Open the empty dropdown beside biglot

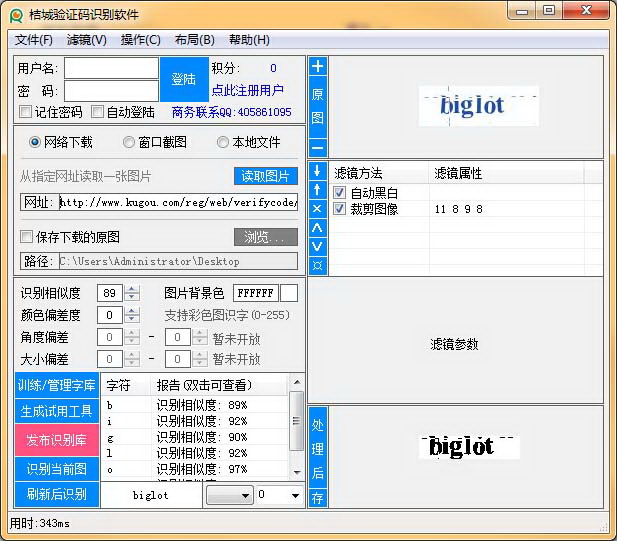click(229, 495)
